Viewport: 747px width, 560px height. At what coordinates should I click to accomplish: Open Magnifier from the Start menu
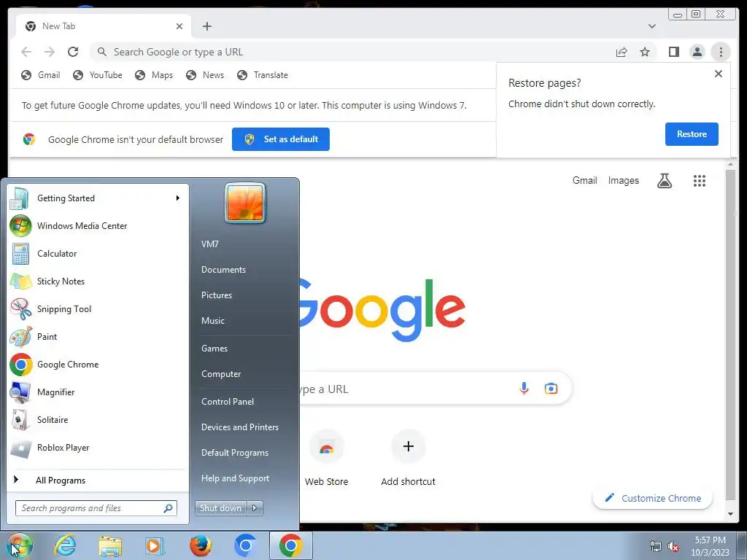[x=98, y=392]
